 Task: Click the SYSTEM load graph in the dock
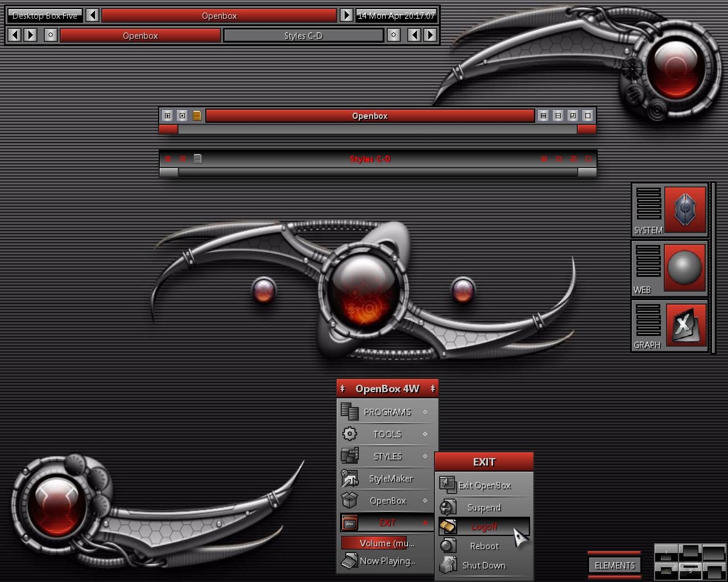(x=648, y=203)
